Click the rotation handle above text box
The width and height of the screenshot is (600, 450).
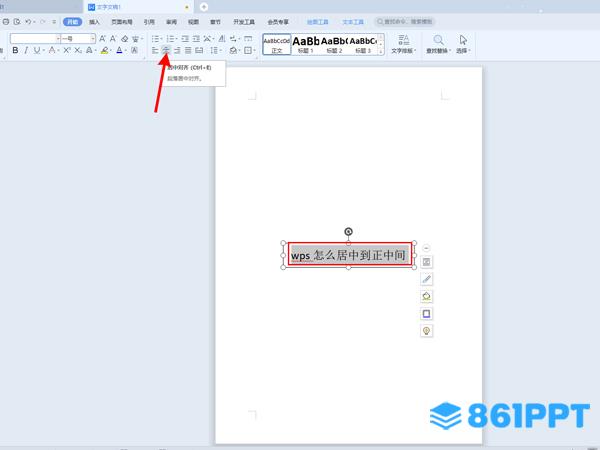[x=348, y=232]
